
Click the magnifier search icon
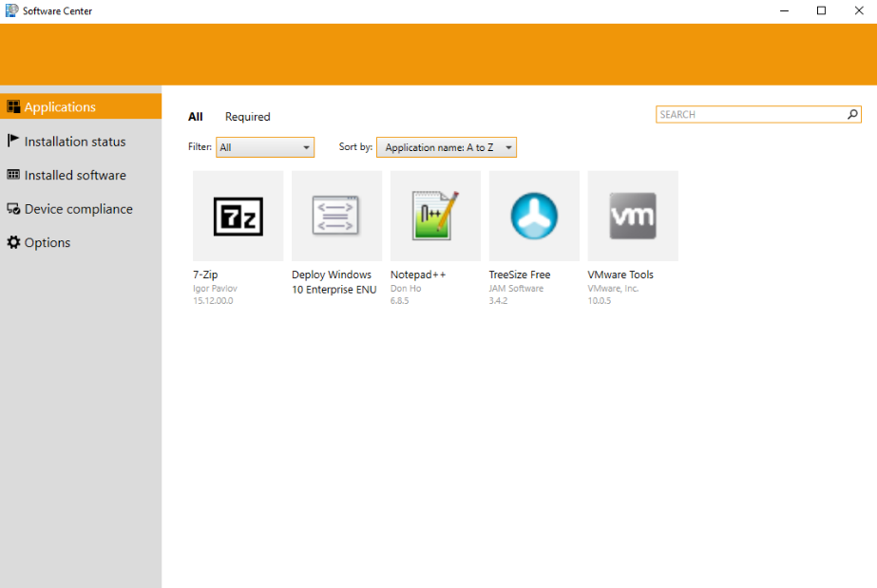852,114
